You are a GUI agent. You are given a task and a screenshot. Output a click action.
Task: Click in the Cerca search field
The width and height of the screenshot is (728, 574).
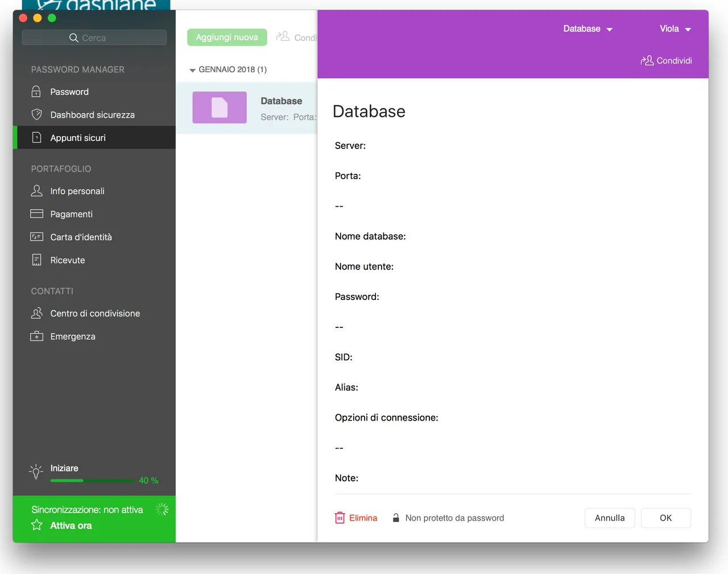(94, 38)
